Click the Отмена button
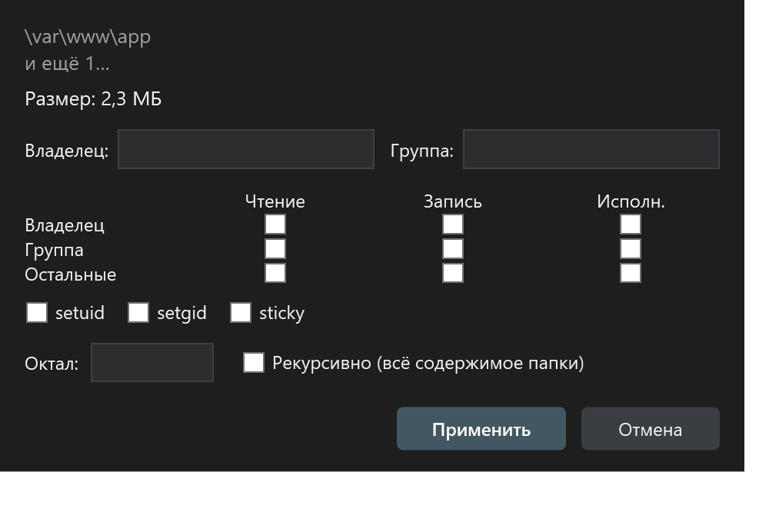This screenshot has height=532, width=769. click(651, 429)
